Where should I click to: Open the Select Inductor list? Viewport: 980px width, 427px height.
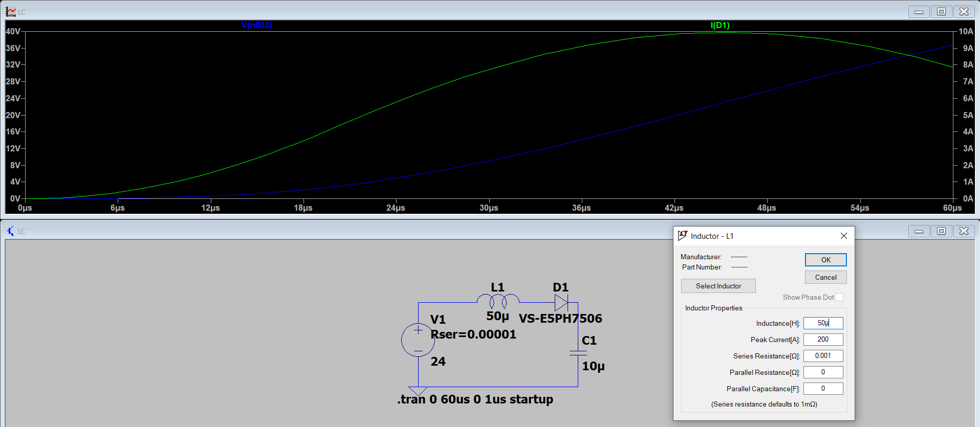718,286
